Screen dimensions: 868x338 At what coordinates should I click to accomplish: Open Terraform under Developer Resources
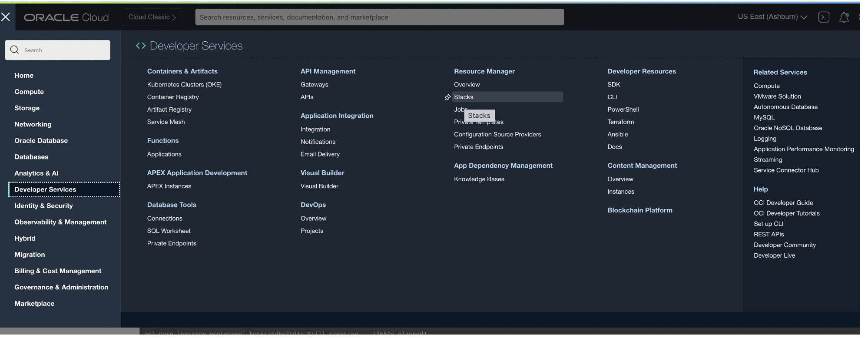click(x=621, y=122)
